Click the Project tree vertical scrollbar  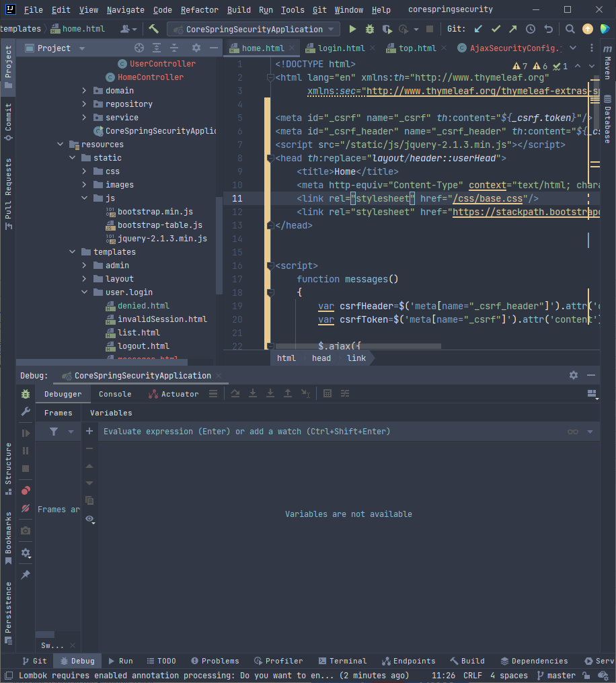pyautogui.click(x=219, y=245)
